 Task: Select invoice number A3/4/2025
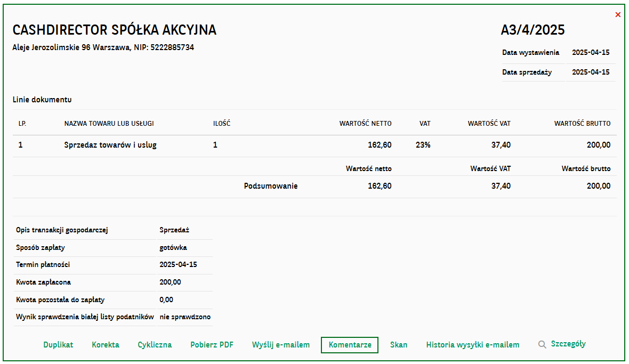coord(533,30)
